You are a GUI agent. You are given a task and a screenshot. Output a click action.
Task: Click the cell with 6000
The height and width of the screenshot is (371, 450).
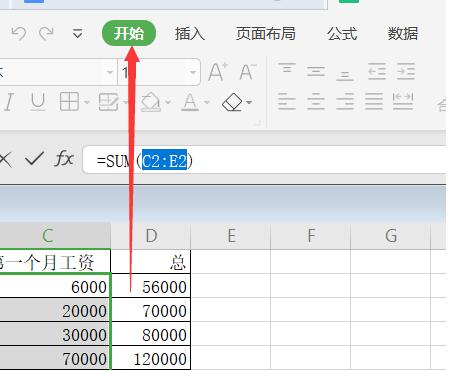click(x=55, y=286)
